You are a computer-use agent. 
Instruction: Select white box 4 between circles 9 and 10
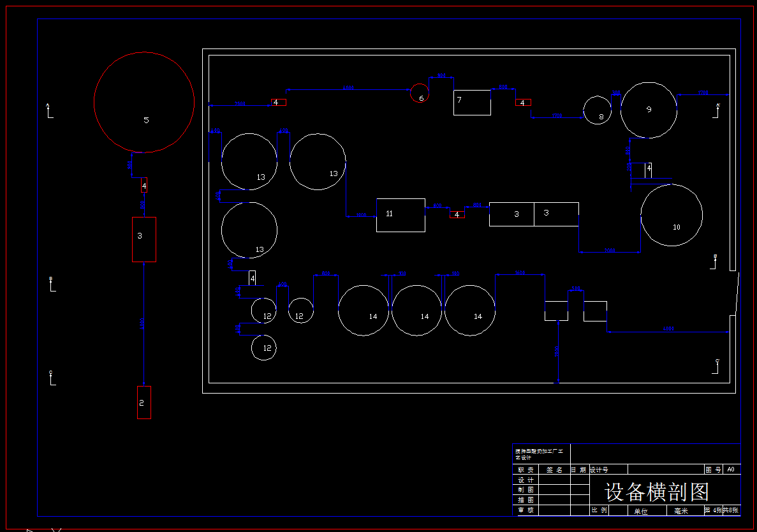pos(649,170)
